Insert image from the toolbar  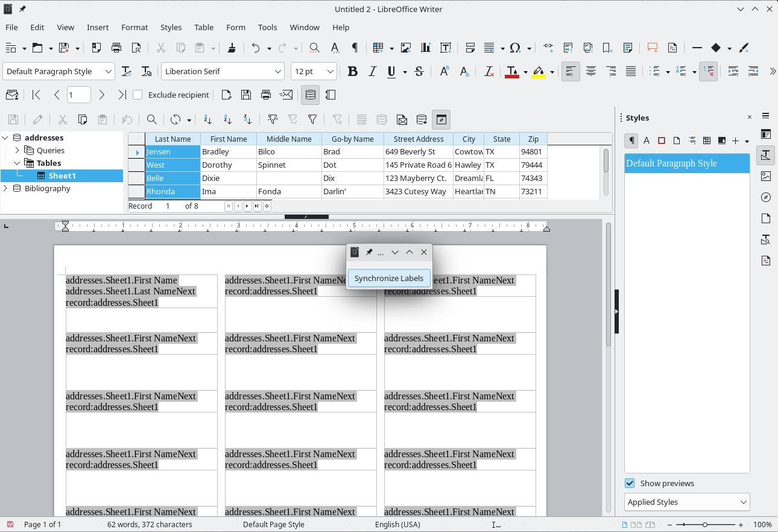click(406, 48)
